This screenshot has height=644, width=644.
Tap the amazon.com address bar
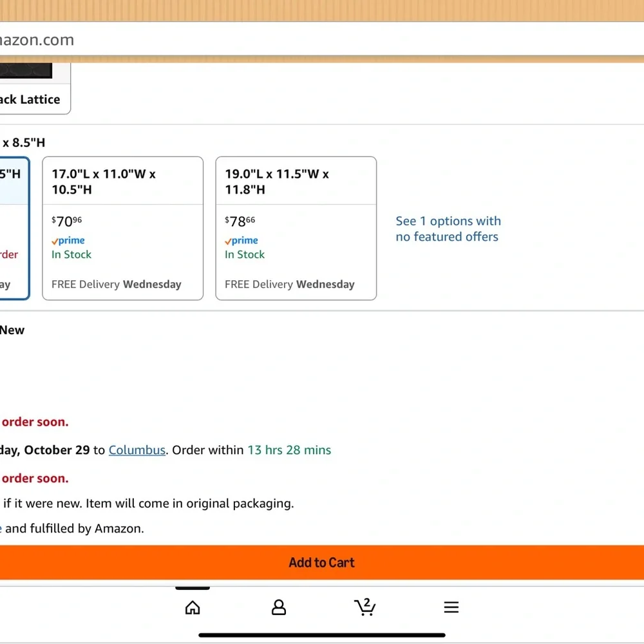[322, 39]
